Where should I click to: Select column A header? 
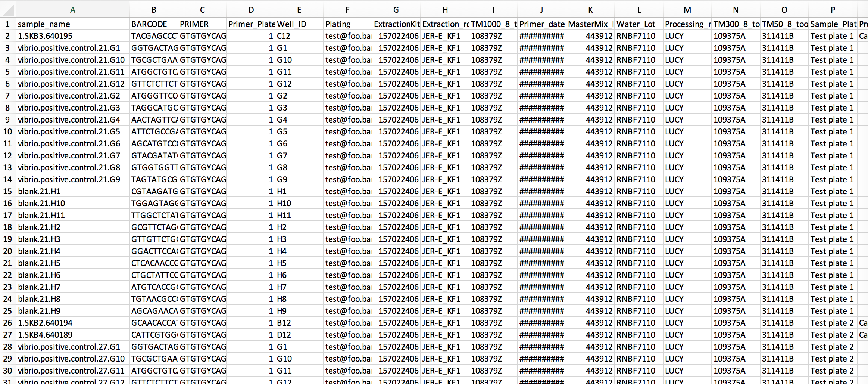pos(73,10)
